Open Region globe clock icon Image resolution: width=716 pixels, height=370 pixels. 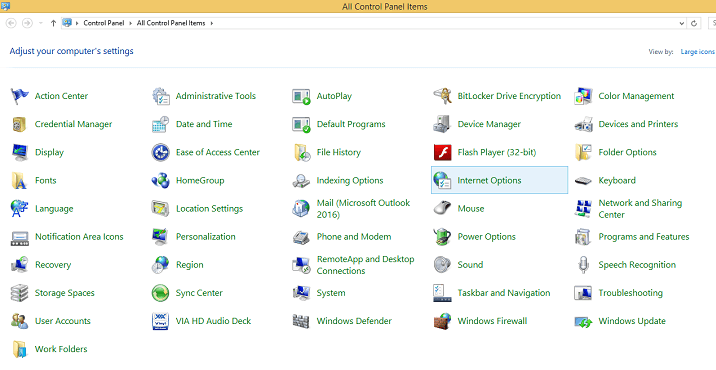pyautogui.click(x=161, y=265)
